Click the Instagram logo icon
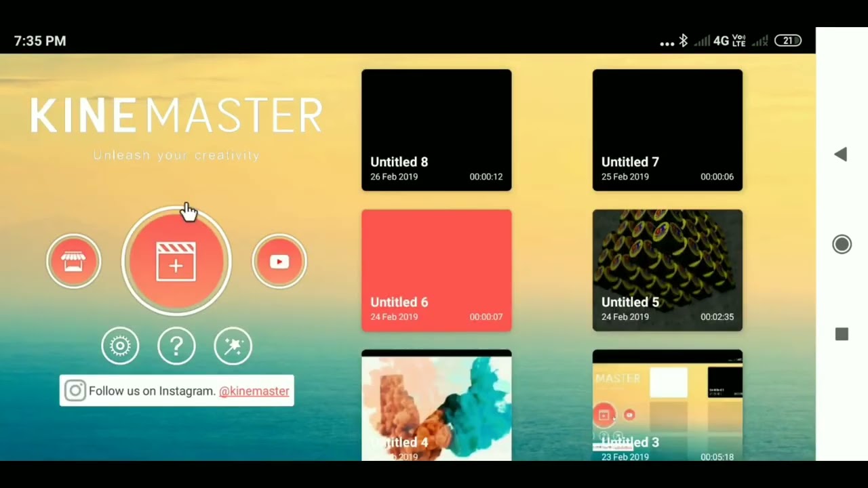This screenshot has height=488, width=868. [x=75, y=391]
